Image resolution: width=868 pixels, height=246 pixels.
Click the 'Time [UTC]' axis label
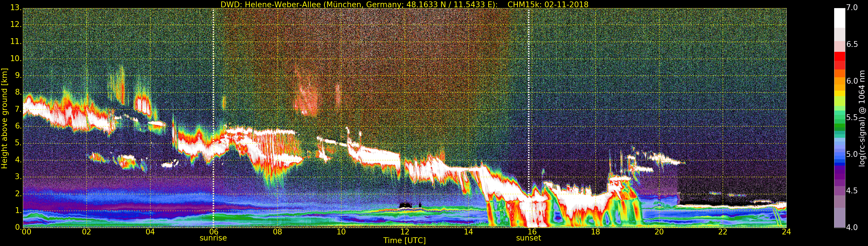coord(404,241)
